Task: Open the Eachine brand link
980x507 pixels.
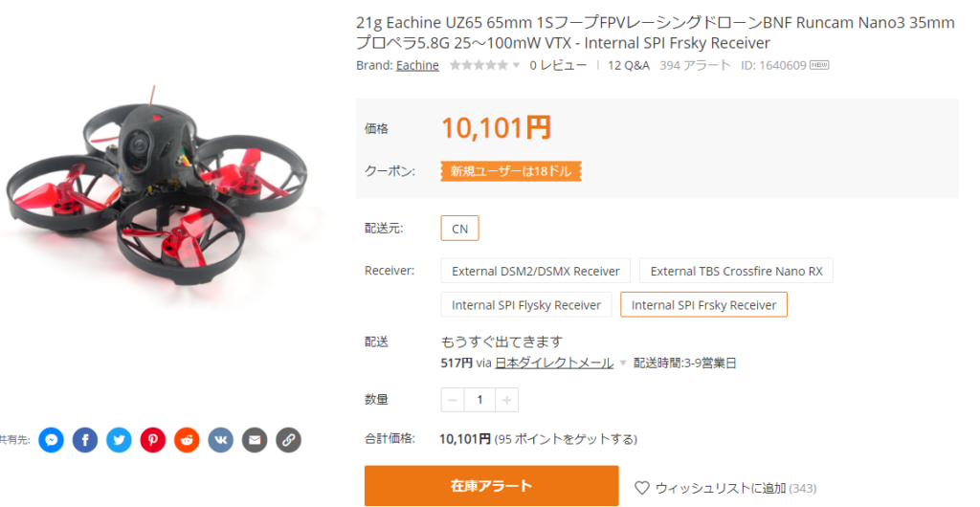Action: pyautogui.click(x=417, y=65)
